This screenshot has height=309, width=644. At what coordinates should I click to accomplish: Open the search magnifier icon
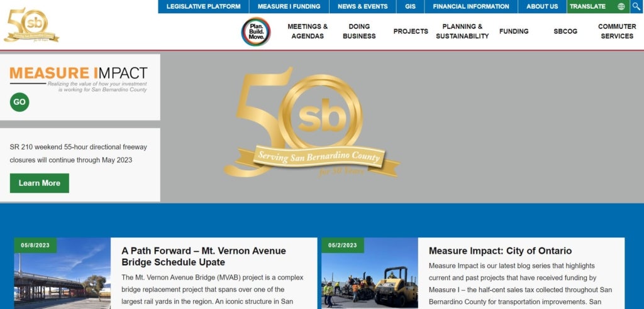coord(636,6)
